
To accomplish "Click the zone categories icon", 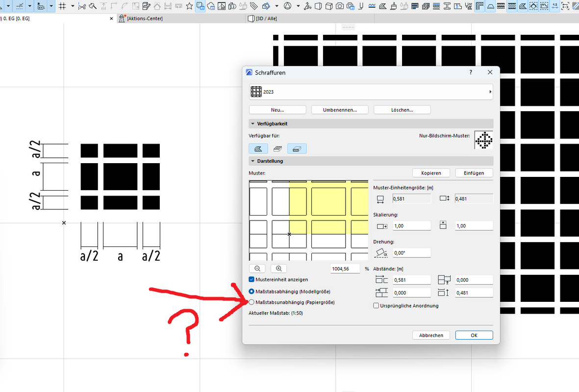I will click(x=458, y=6).
